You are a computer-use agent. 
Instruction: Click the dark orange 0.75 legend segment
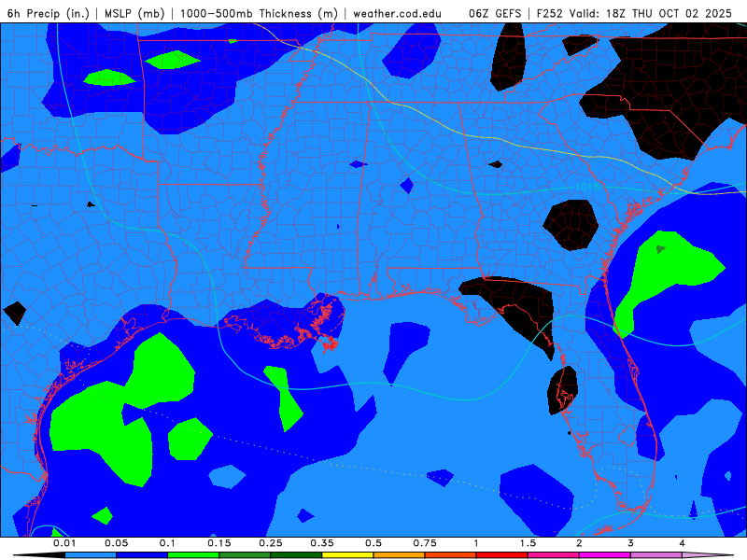(x=451, y=555)
